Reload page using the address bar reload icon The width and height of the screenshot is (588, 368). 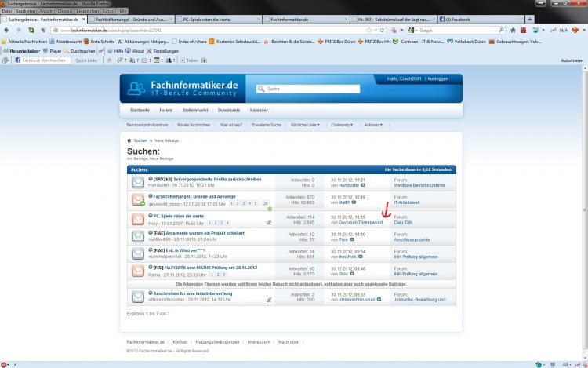pos(382,30)
